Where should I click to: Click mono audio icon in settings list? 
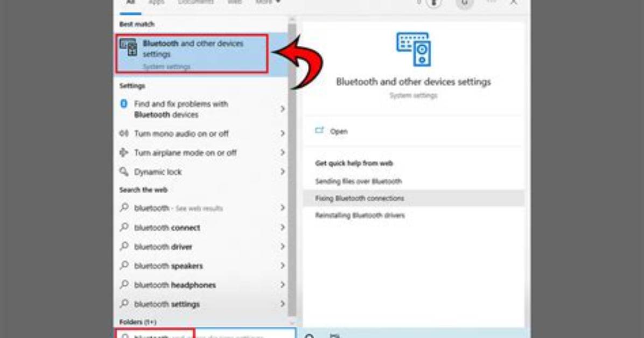point(124,133)
